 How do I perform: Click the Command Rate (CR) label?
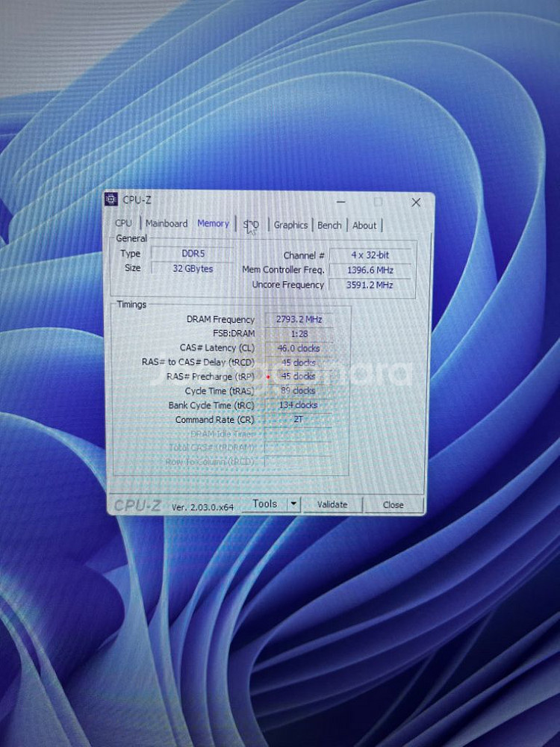(215, 420)
